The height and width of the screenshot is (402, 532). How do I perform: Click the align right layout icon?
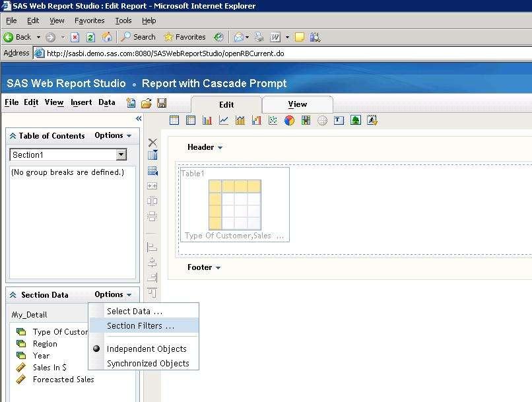[x=152, y=278]
